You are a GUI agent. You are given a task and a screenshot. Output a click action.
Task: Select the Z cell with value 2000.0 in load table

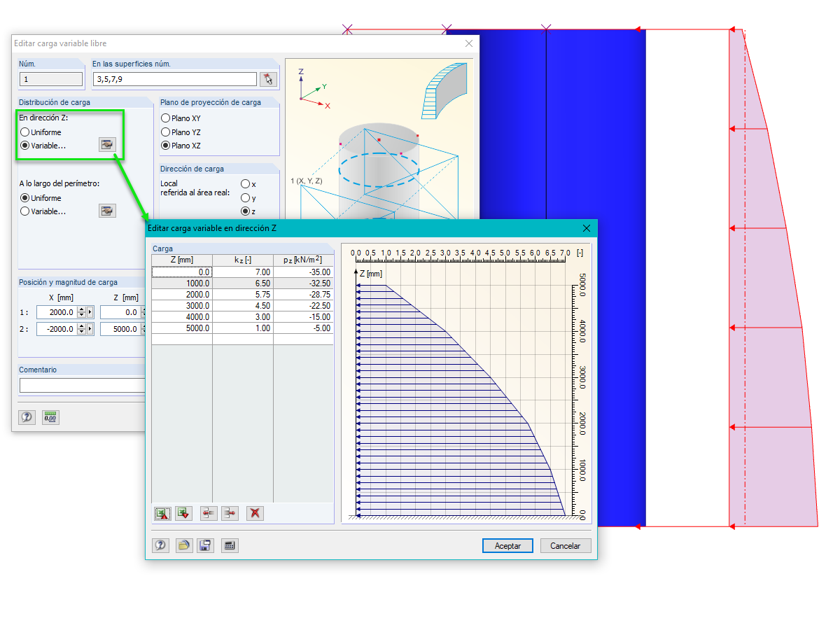pos(182,295)
